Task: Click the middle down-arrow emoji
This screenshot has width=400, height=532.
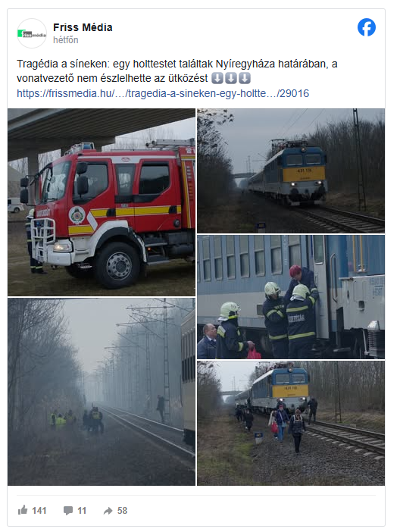Action: tap(231, 78)
